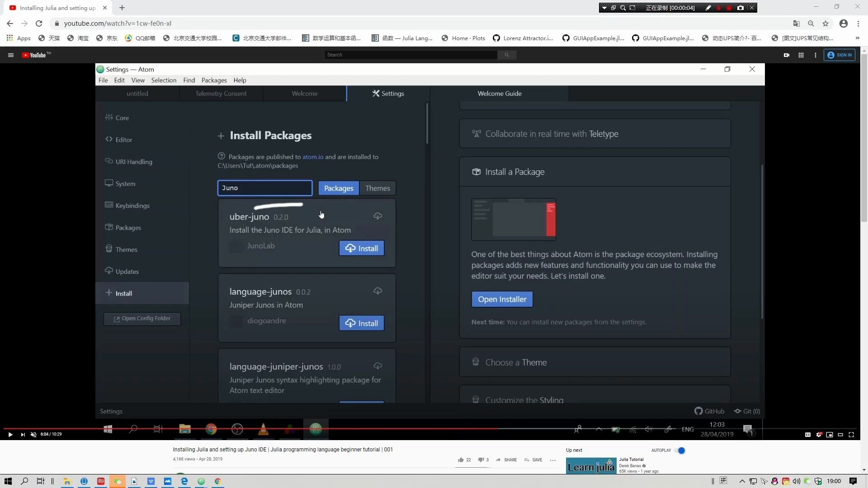Click the SIGN IN button

pos(840,55)
